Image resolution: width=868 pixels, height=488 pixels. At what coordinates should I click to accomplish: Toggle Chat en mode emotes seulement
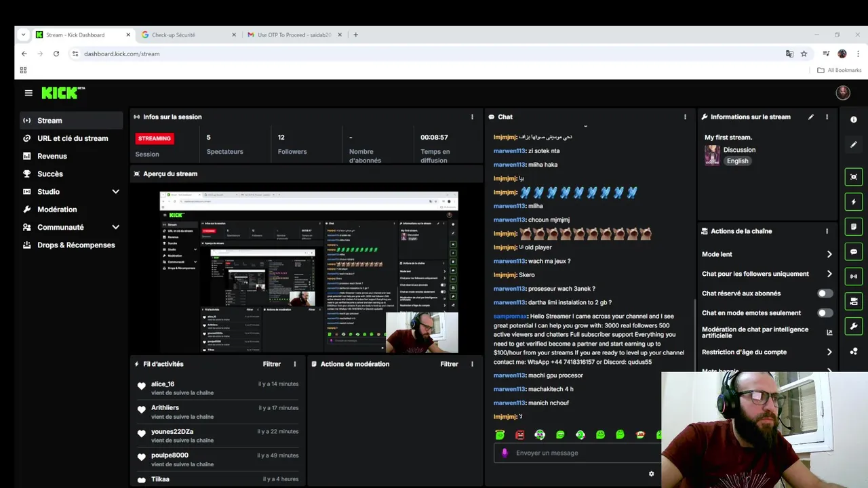(825, 313)
